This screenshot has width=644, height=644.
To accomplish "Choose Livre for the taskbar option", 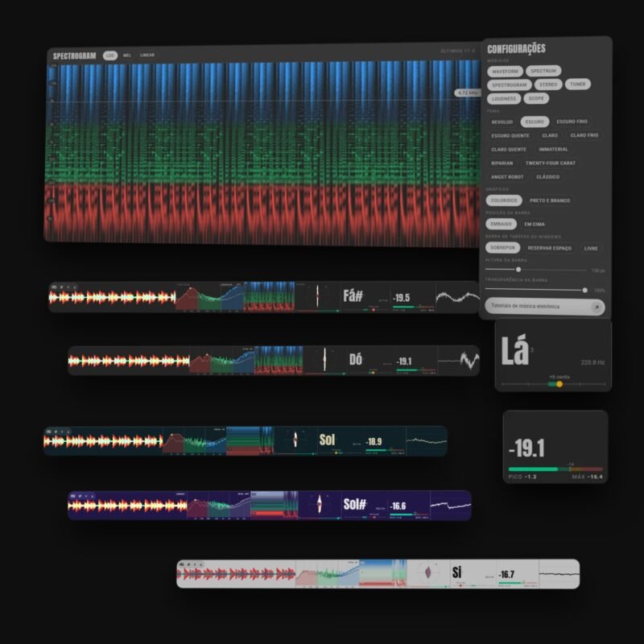I will [x=591, y=249].
